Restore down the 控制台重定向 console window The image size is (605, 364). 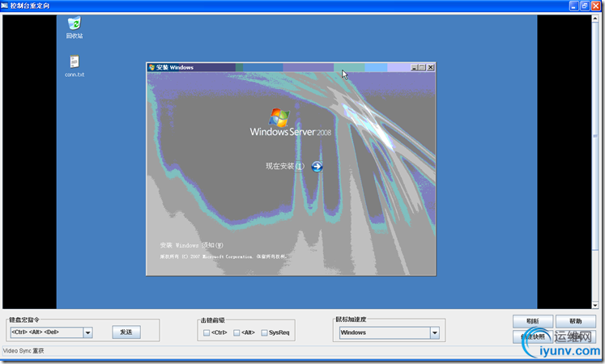585,6
